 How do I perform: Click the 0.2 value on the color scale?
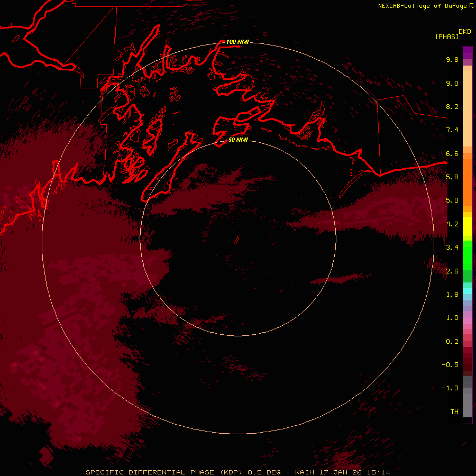point(452,342)
